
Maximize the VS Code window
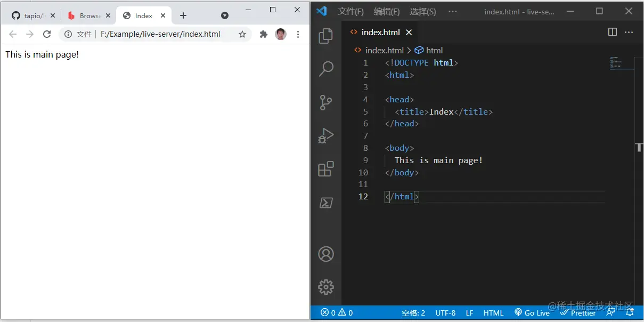(x=599, y=11)
